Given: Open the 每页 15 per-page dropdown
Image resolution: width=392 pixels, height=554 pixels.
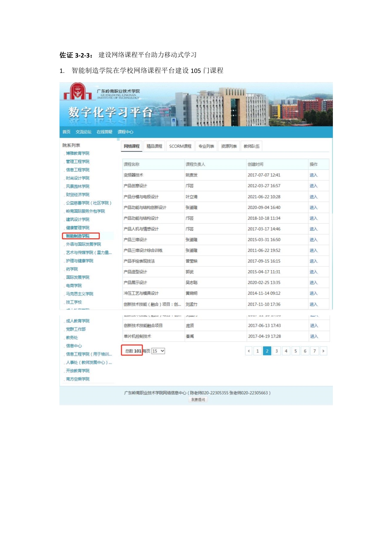Looking at the screenshot, I should [158, 351].
